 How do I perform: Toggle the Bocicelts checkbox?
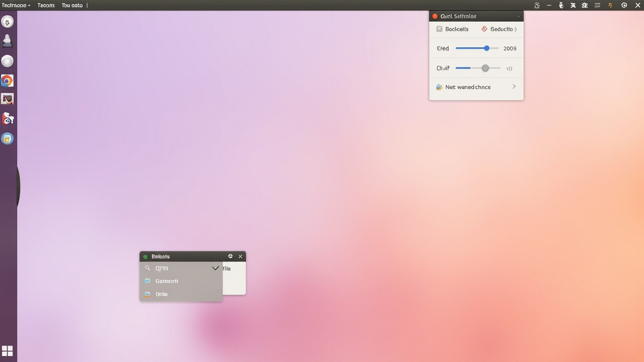pyautogui.click(x=439, y=29)
